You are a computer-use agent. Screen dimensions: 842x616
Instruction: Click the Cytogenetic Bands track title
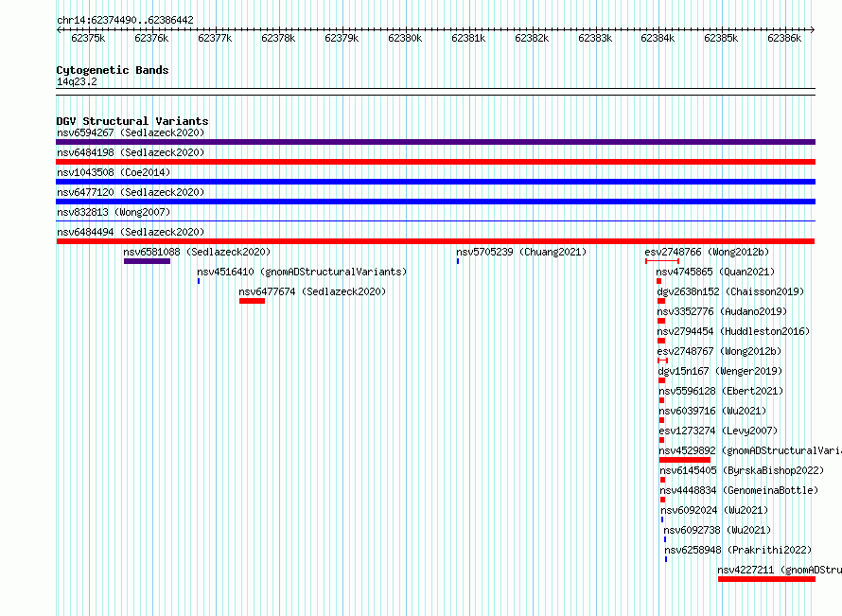click(113, 70)
